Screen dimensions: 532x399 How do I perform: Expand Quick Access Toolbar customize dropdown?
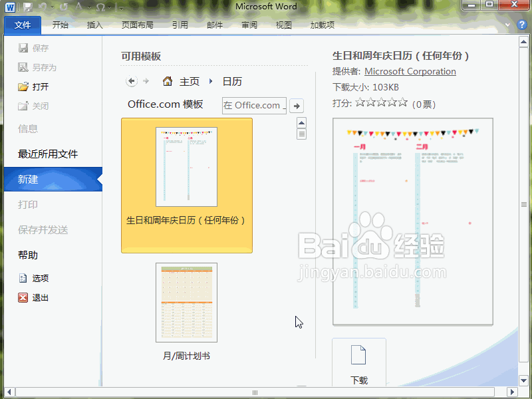click(121, 8)
